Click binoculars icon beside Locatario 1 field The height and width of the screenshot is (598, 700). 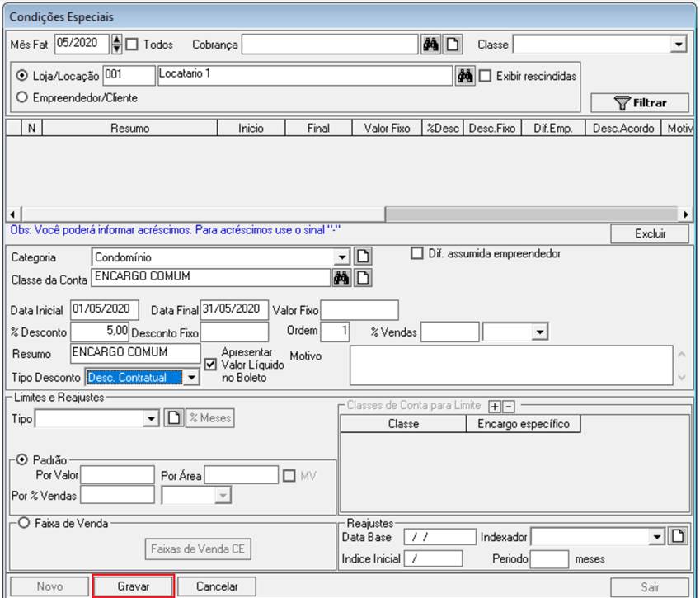(465, 76)
